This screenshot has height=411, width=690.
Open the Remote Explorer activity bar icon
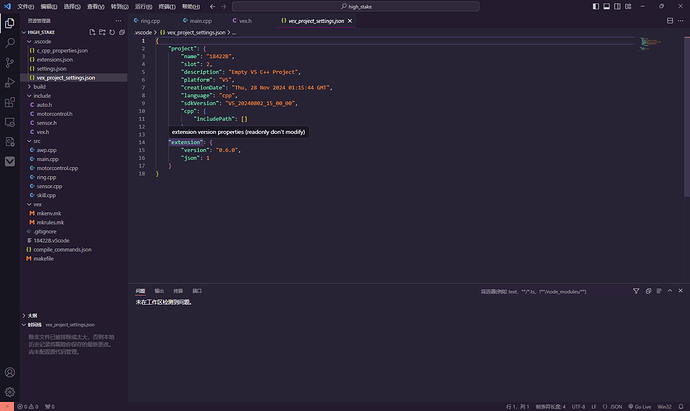(10, 122)
